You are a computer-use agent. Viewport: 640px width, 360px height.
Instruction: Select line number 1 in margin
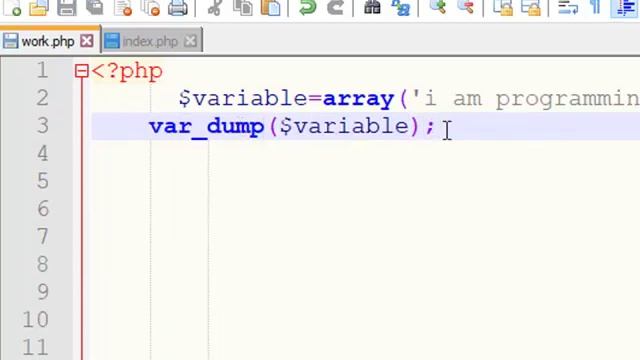(x=42, y=70)
